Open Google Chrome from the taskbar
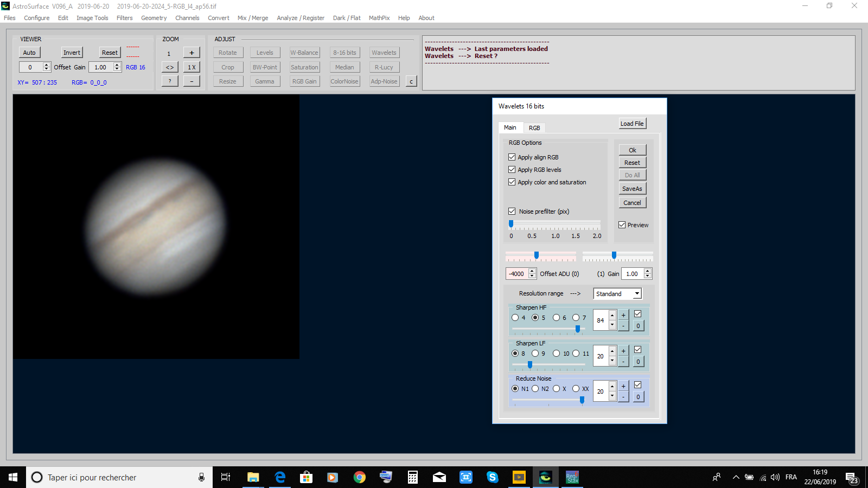868x488 pixels. [x=359, y=477]
